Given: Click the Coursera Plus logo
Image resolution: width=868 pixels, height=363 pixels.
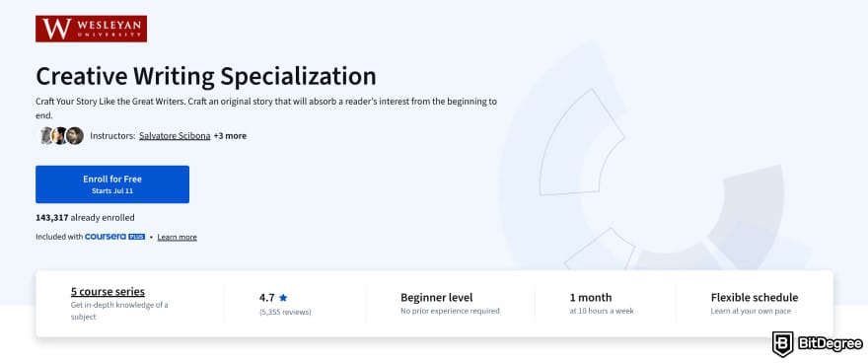Looking at the screenshot, I should pyautogui.click(x=115, y=237).
